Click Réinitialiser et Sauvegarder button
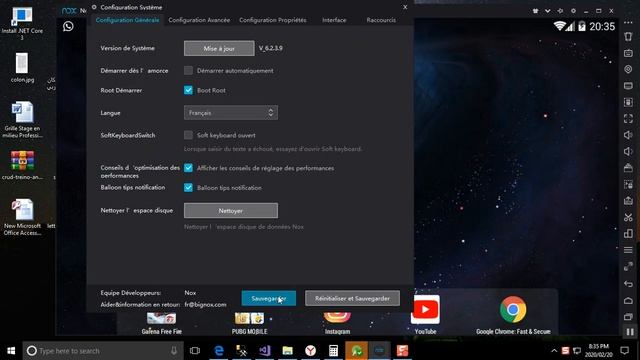Viewport: 640px width, 360px height. [352, 298]
